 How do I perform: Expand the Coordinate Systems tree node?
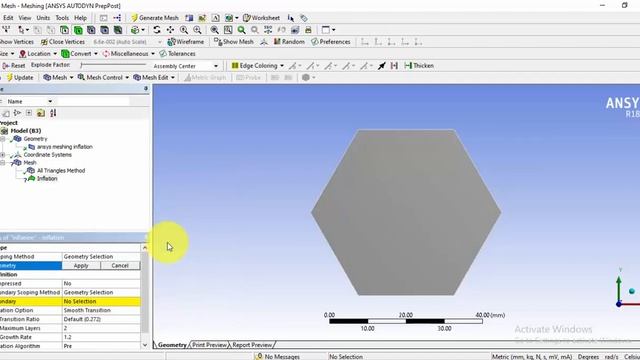tap(2, 155)
